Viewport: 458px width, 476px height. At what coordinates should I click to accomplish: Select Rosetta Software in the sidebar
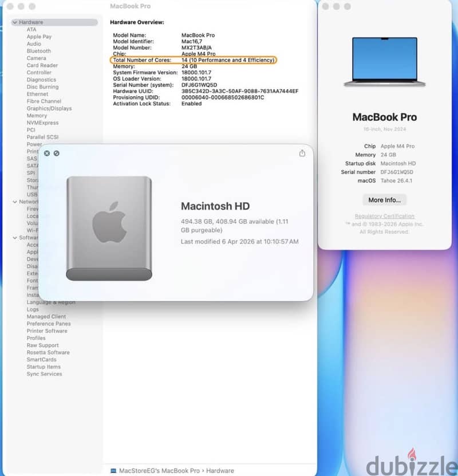click(x=48, y=352)
